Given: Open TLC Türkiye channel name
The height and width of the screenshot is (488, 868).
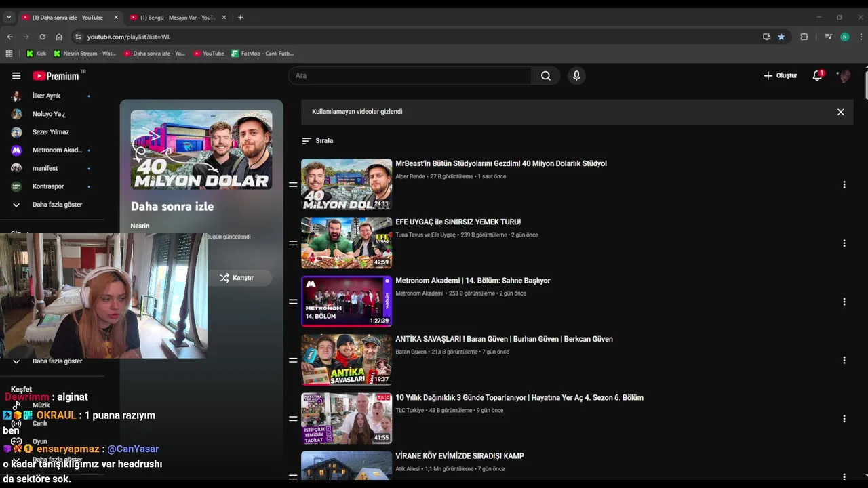Looking at the screenshot, I should click(x=410, y=411).
